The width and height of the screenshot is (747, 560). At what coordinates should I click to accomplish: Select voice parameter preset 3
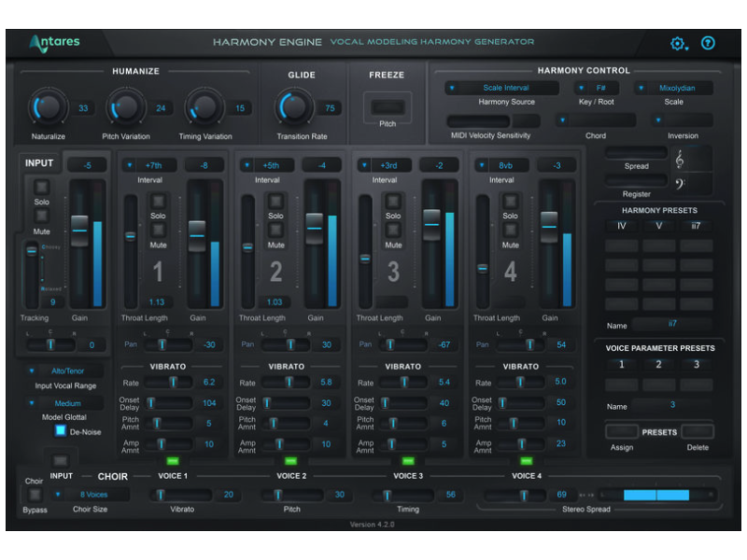pos(696,364)
